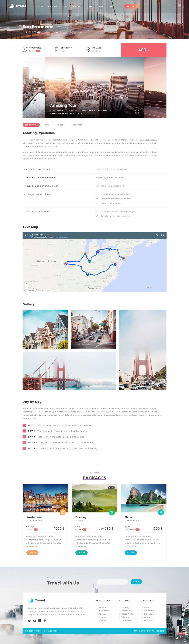Click the condimentum link in footer text
This screenshot has height=644, width=189.
point(60,611)
